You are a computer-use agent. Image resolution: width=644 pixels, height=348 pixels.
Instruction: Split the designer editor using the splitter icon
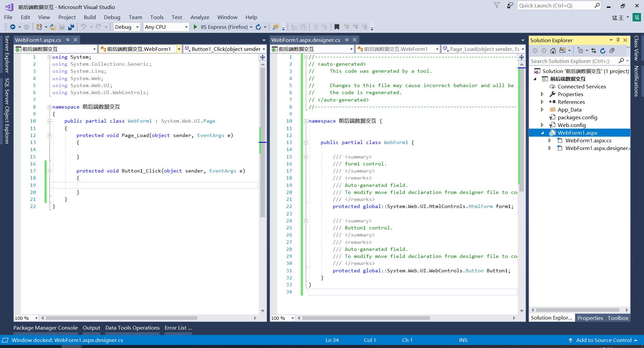pyautogui.click(x=522, y=57)
